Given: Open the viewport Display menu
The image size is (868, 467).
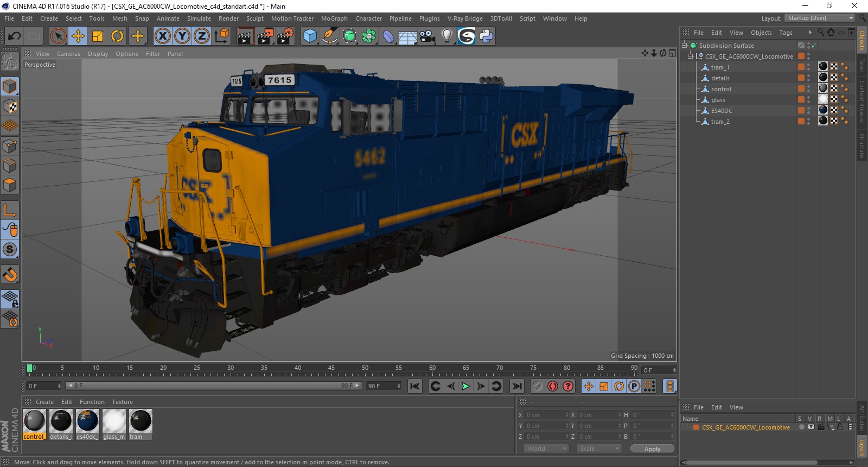Looking at the screenshot, I should (x=98, y=54).
